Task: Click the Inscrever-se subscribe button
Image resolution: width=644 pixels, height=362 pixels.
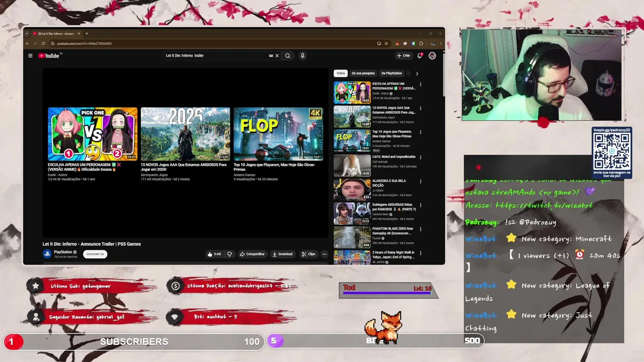Action: point(95,254)
